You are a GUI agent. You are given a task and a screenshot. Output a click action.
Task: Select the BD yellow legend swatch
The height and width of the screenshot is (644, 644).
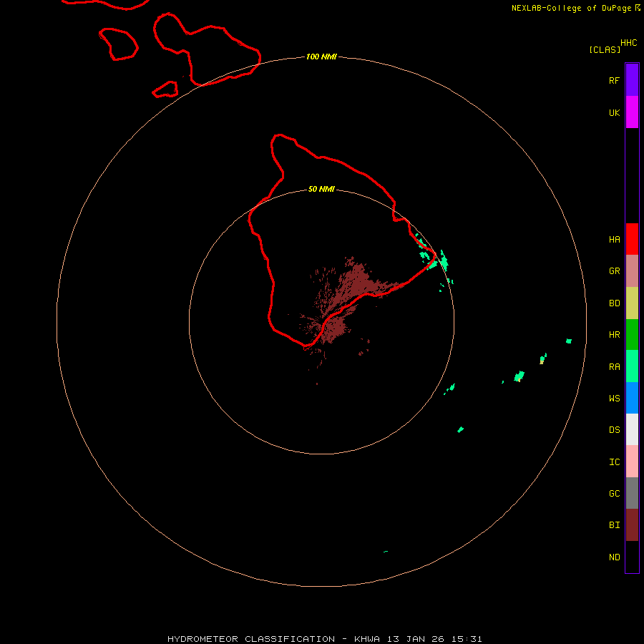(632, 303)
